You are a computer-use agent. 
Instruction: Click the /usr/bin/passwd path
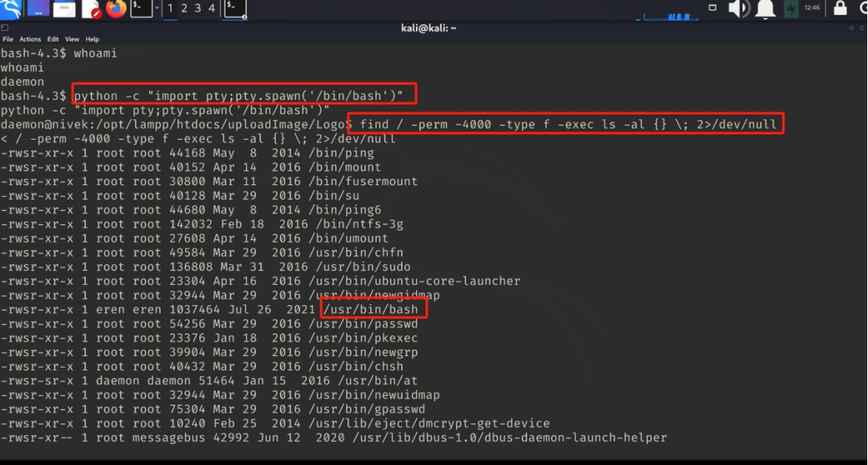[x=363, y=324]
